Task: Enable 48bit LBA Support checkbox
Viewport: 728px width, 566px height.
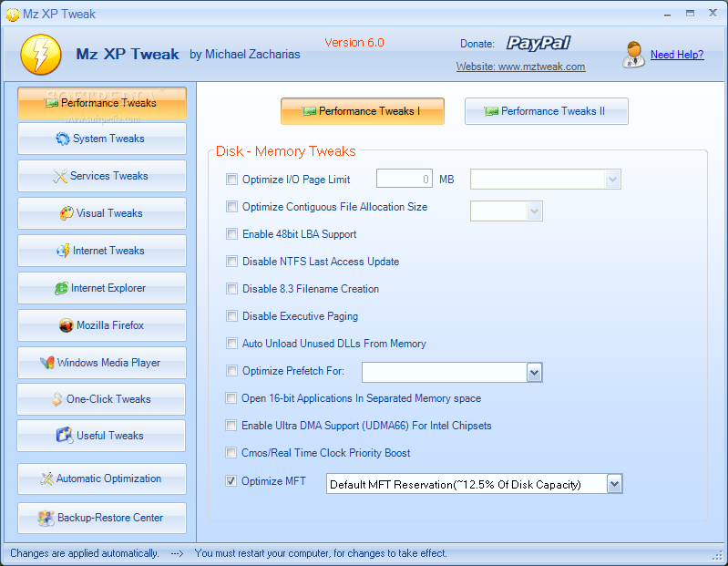Action: point(231,234)
